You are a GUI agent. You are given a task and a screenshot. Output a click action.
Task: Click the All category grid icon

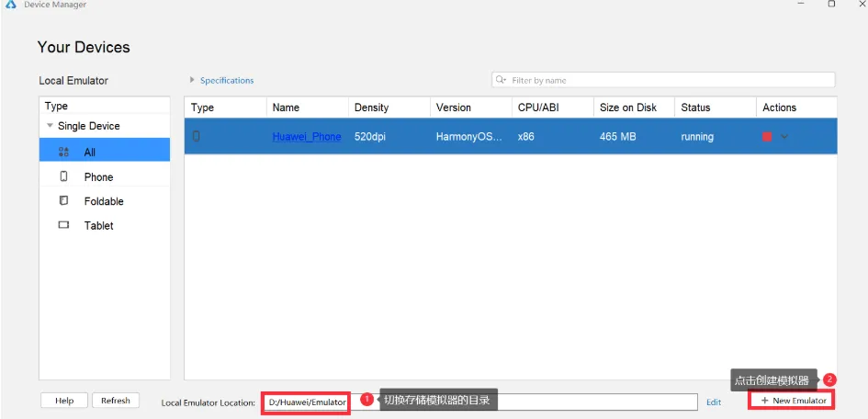coord(63,152)
